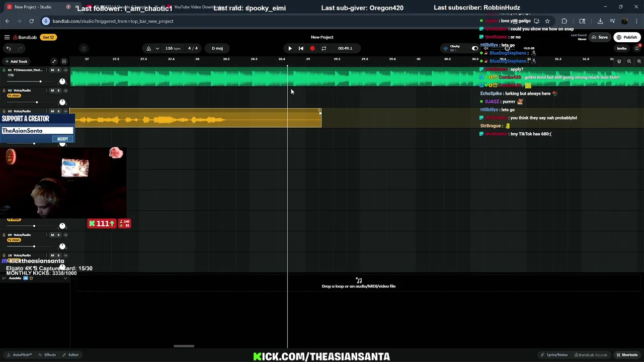Viewport: 644px width, 362px height.
Task: Open BandLab Sounds library
Action: coord(591,355)
